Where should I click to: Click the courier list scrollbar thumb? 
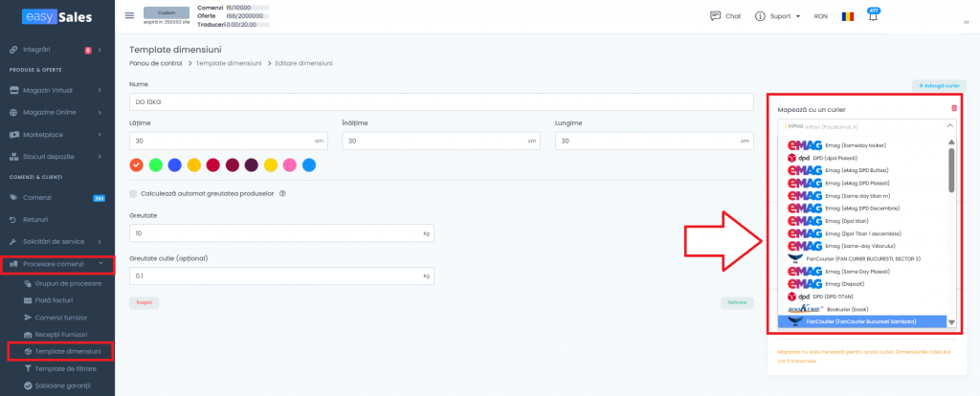coord(951,169)
